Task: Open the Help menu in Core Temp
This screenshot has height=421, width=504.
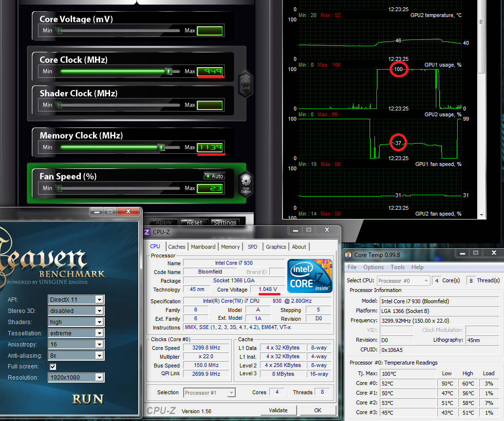Action: [x=417, y=267]
